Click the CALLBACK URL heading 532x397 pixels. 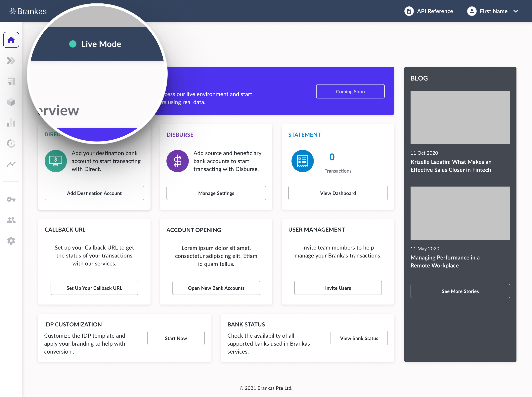tap(65, 230)
